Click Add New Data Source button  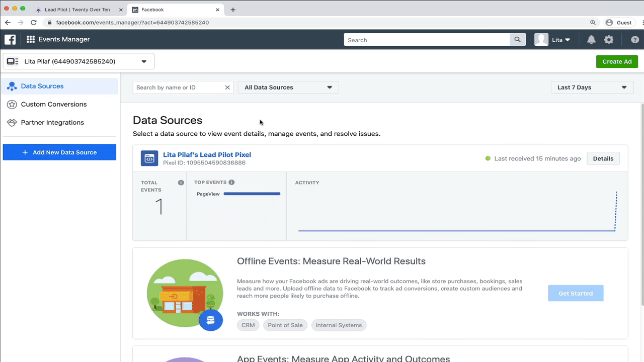59,152
